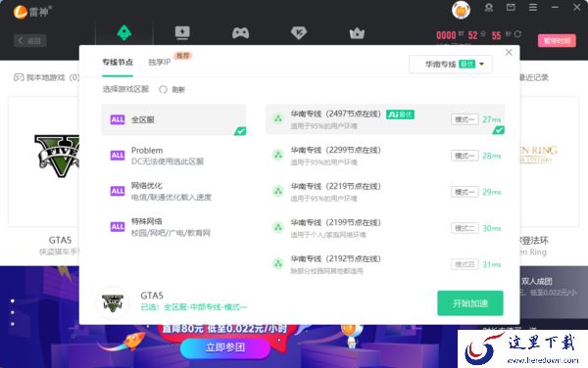Click the ALL badge beside 全区服
Image resolution: width=588 pixels, height=368 pixels.
118,119
